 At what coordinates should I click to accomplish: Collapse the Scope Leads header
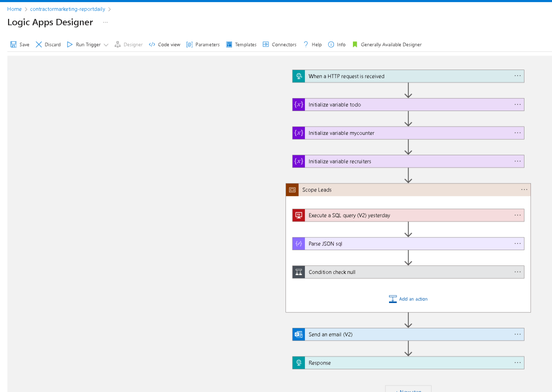[408, 190]
